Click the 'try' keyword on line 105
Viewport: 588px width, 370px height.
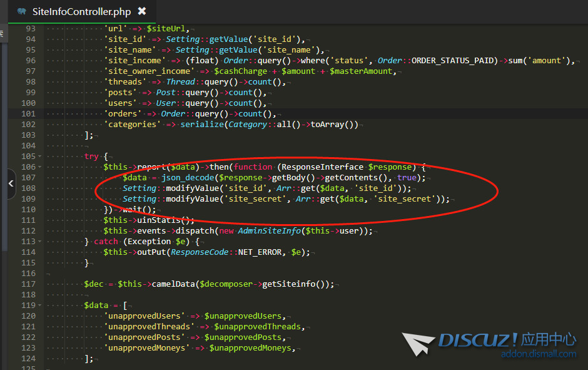[x=91, y=157]
